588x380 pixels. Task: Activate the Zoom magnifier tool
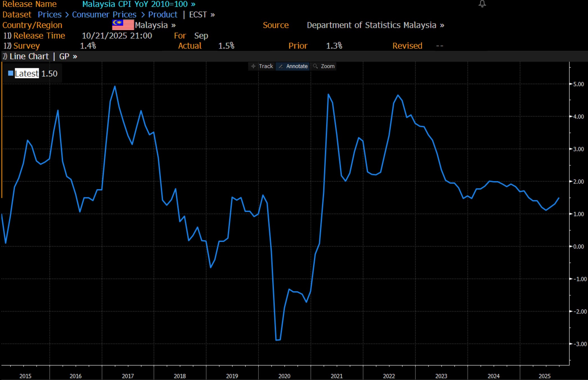324,66
